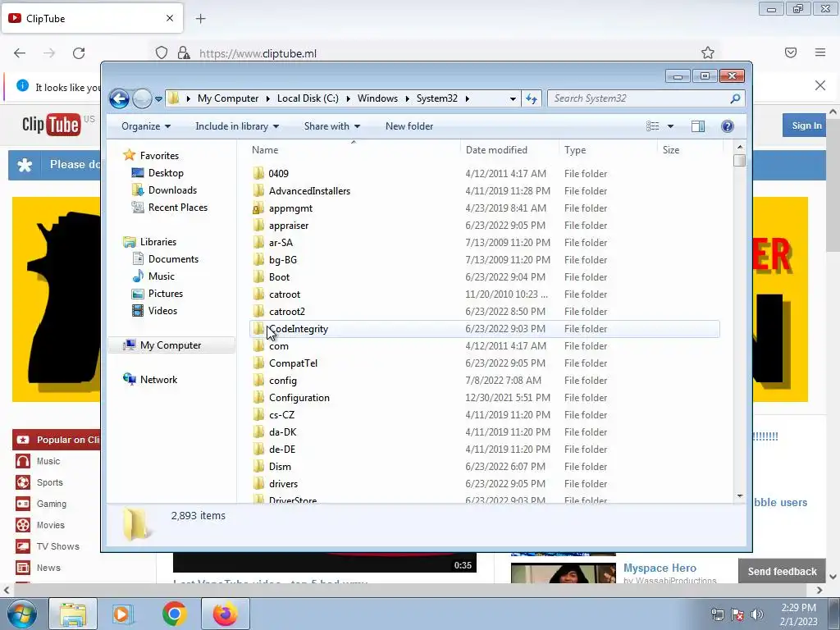Viewport: 840px width, 630px height.
Task: Expand arrow after System32 breadcrumb
Action: pos(467,98)
